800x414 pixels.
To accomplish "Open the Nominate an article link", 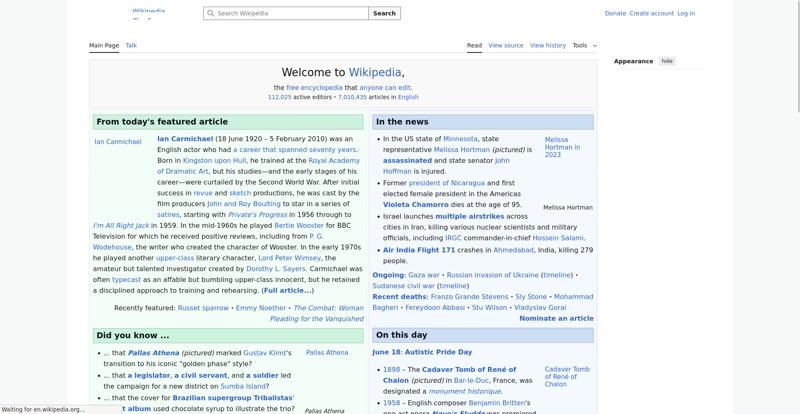I will (x=556, y=319).
